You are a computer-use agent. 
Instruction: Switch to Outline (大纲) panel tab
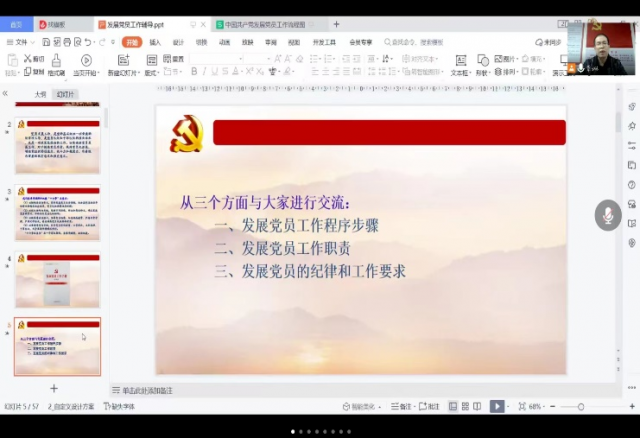[x=41, y=94]
